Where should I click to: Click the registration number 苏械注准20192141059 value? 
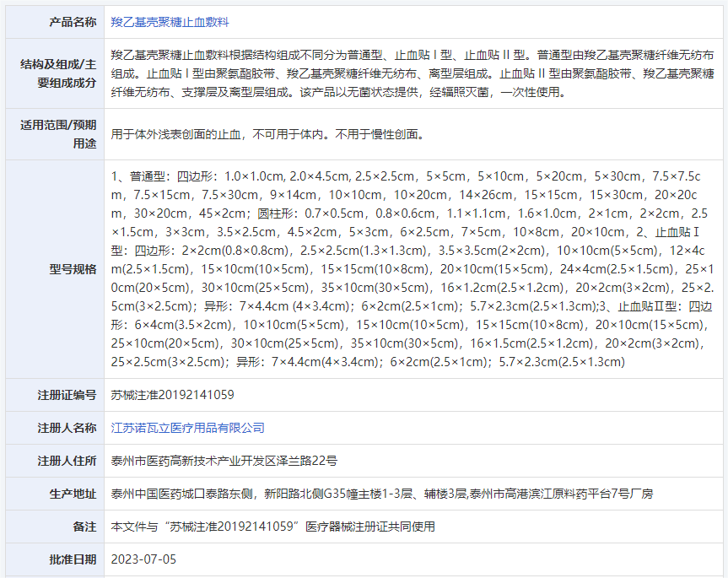[172, 395]
